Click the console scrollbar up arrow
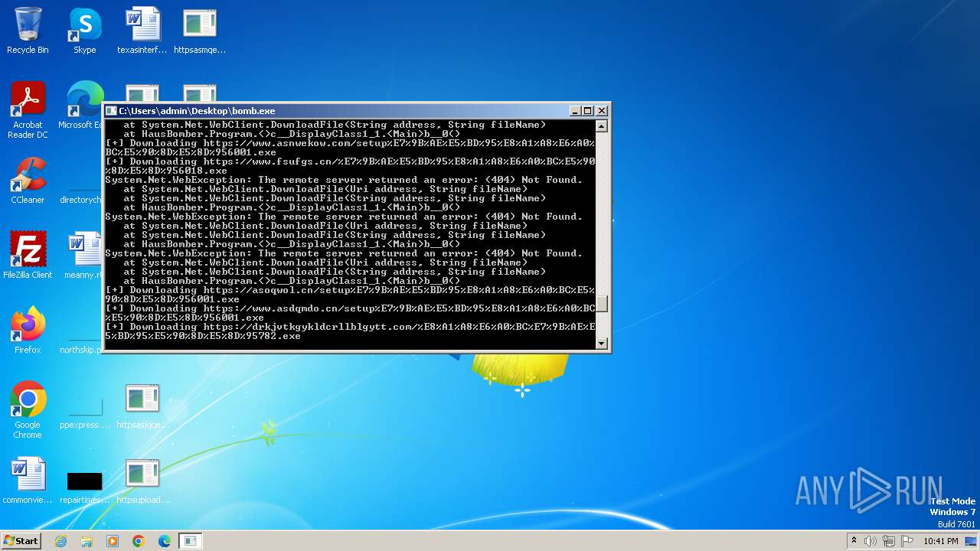 click(x=602, y=126)
